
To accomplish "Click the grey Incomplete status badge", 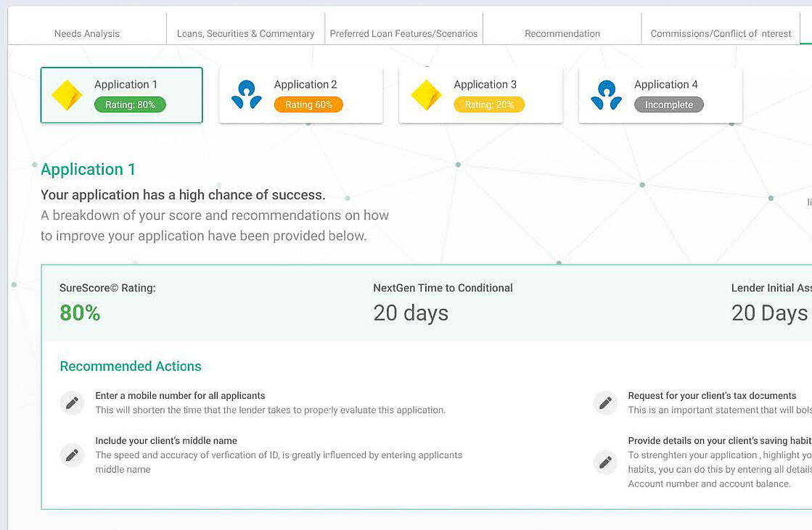I will coord(668,105).
